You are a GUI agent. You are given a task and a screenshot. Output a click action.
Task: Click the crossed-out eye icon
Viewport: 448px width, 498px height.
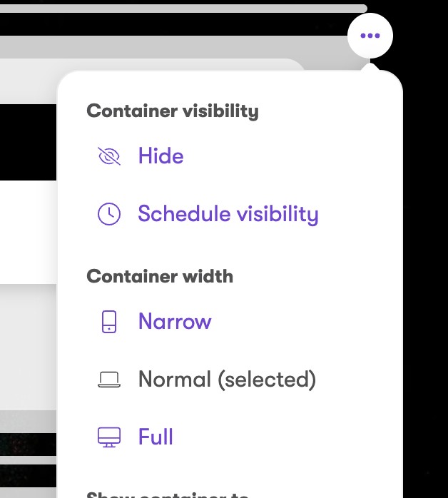pos(108,156)
